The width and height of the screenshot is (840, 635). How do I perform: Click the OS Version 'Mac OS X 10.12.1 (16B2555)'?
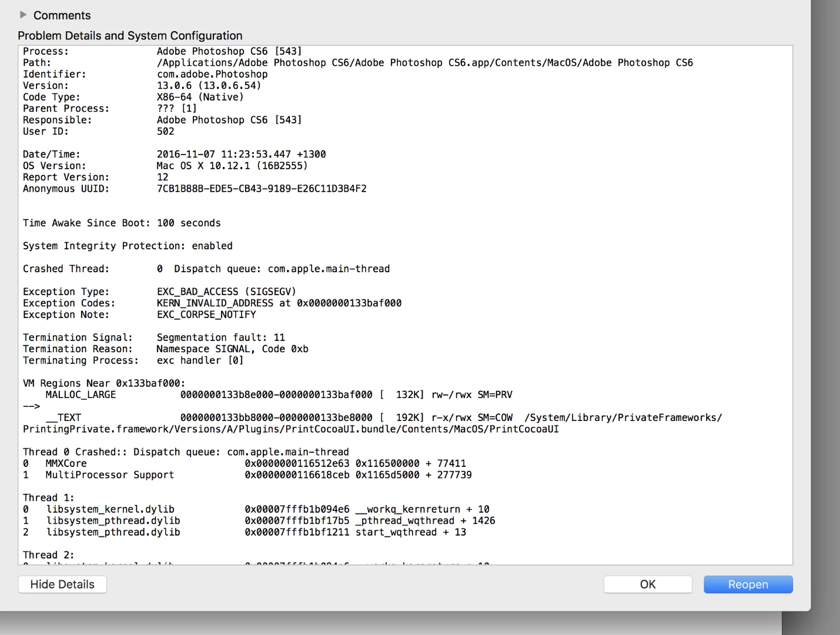tap(232, 166)
